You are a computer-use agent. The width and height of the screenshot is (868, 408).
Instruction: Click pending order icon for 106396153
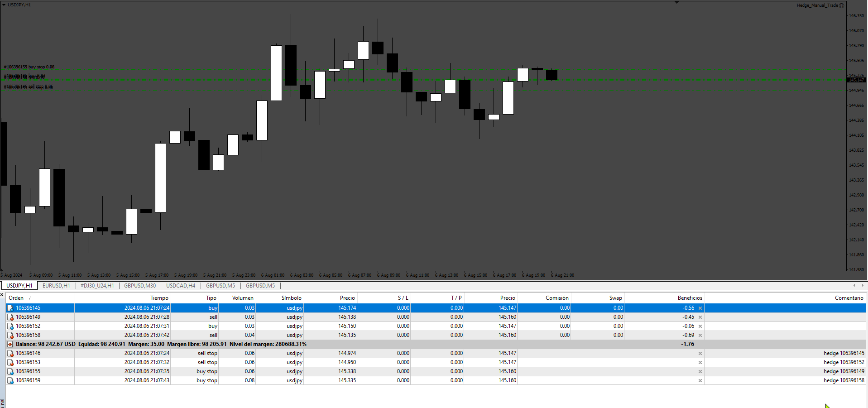[10, 362]
